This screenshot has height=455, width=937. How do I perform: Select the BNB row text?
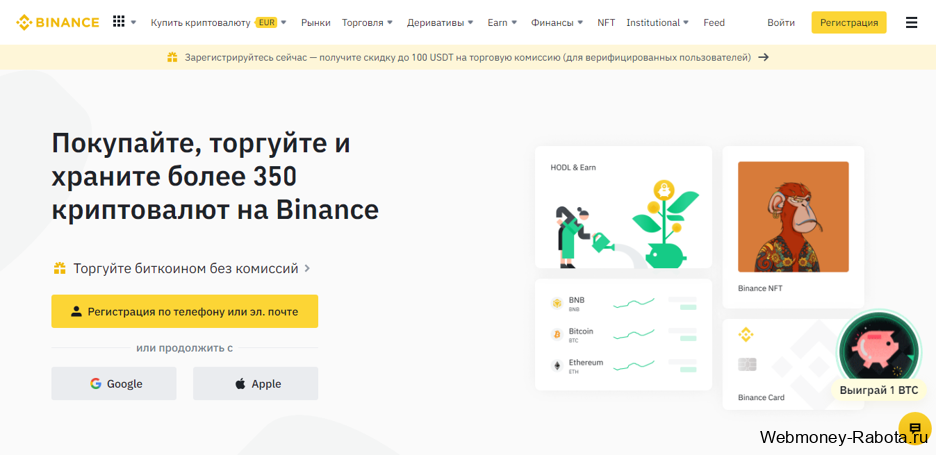(577, 300)
